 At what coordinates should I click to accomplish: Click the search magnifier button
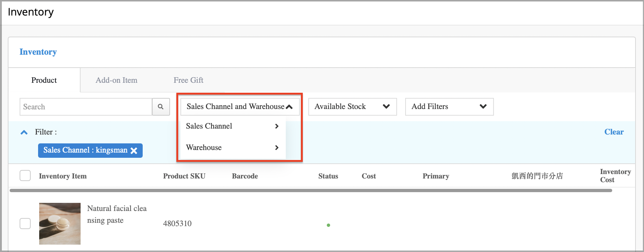pos(161,107)
